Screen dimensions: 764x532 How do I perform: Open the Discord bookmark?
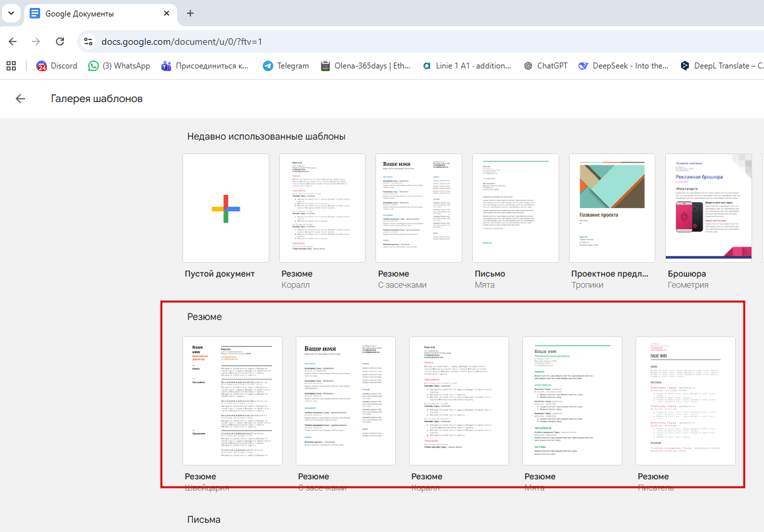coord(57,66)
